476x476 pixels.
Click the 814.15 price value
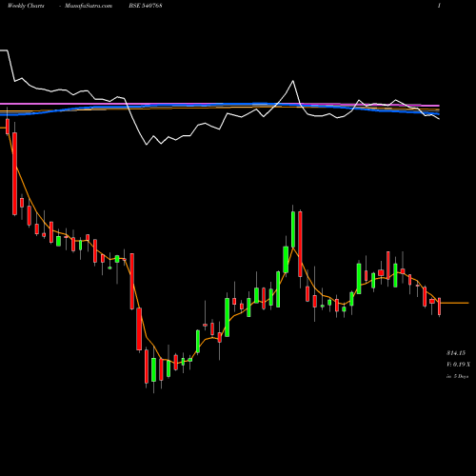[456, 353]
